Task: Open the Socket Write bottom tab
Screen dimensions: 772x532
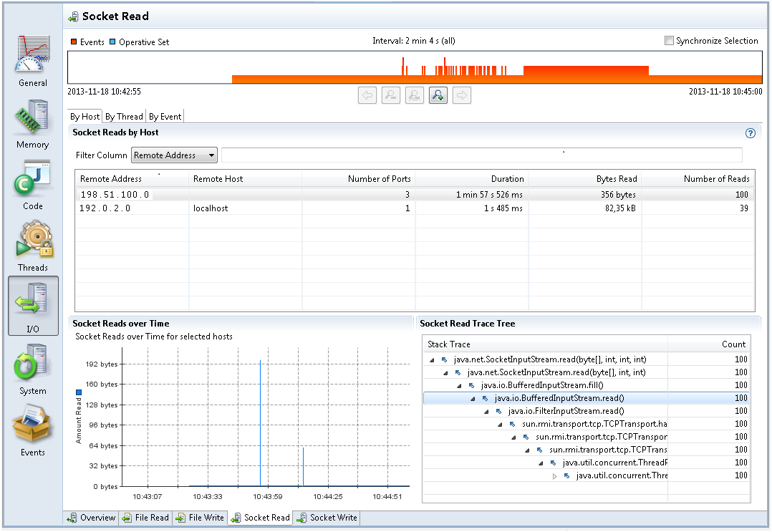Action: click(327, 518)
